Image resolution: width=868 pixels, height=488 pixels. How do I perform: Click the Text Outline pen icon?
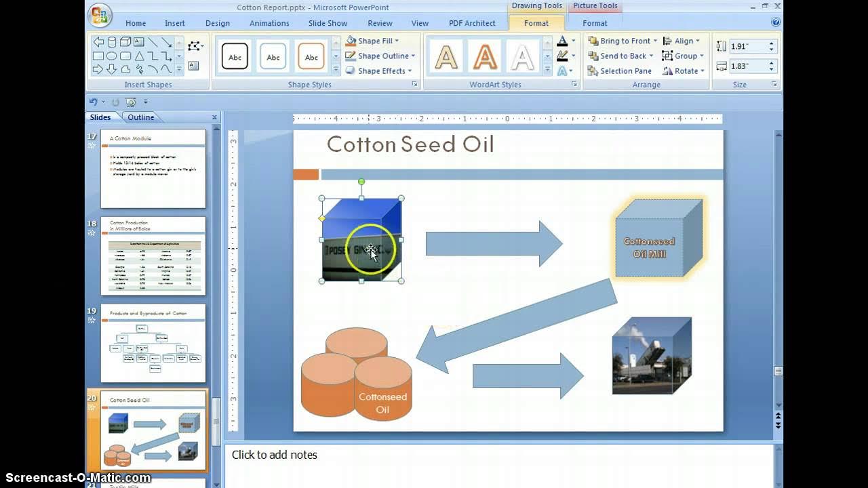click(562, 56)
